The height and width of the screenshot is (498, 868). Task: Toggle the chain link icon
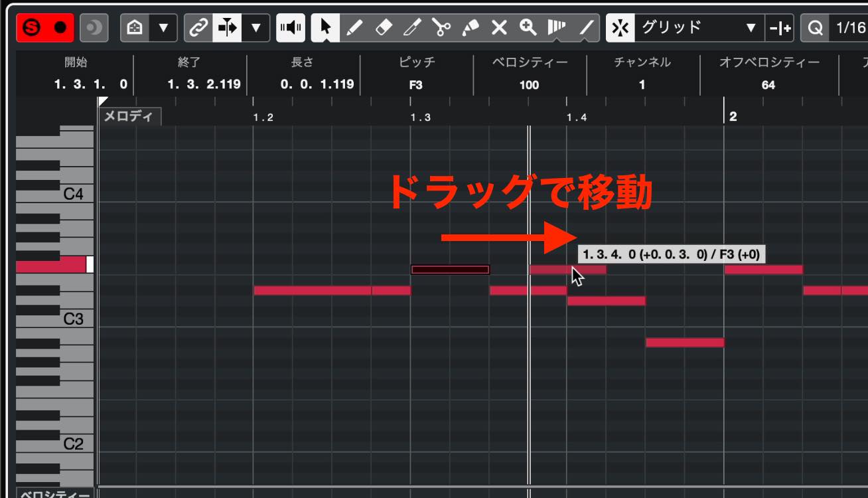coord(198,28)
